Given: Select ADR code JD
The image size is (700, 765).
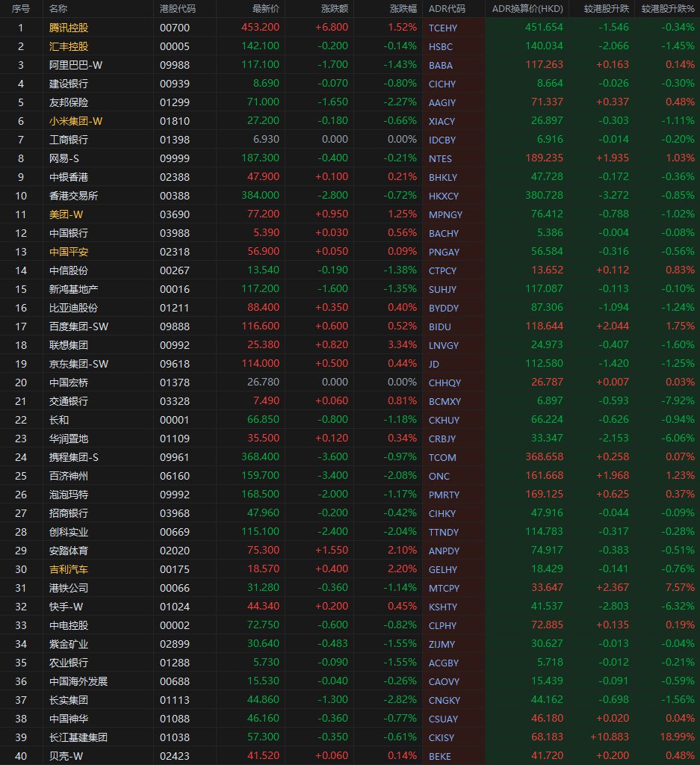Looking at the screenshot, I should tap(433, 364).
